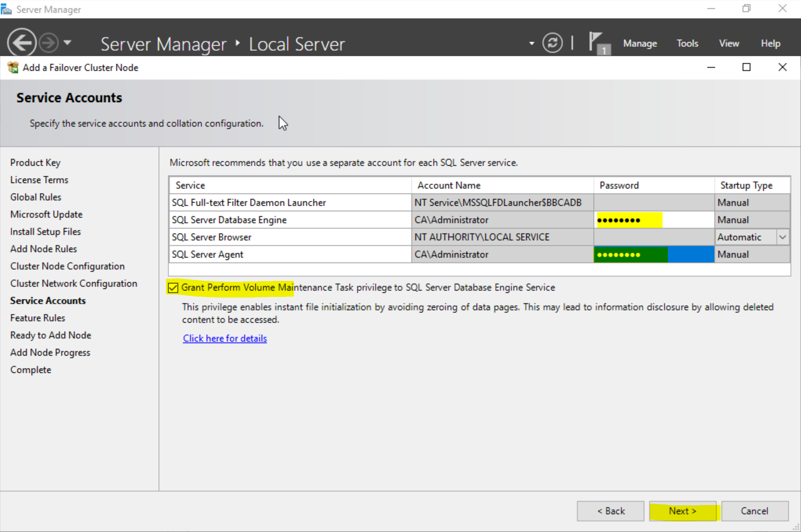Select SQL Server Agent service cell
Viewport: 801px width, 532px height.
coord(290,255)
